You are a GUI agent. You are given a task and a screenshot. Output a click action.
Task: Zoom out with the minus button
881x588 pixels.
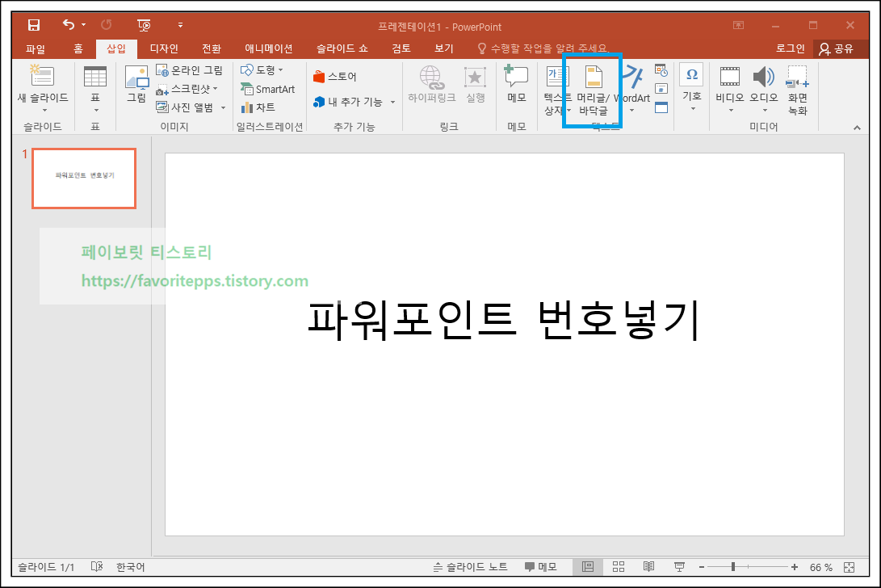(702, 567)
